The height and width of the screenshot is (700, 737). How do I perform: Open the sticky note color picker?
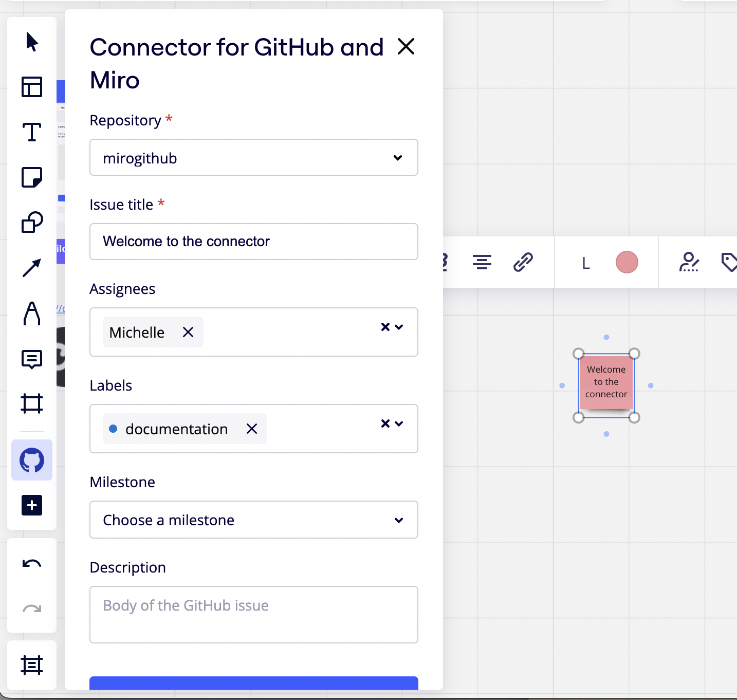coord(627,262)
